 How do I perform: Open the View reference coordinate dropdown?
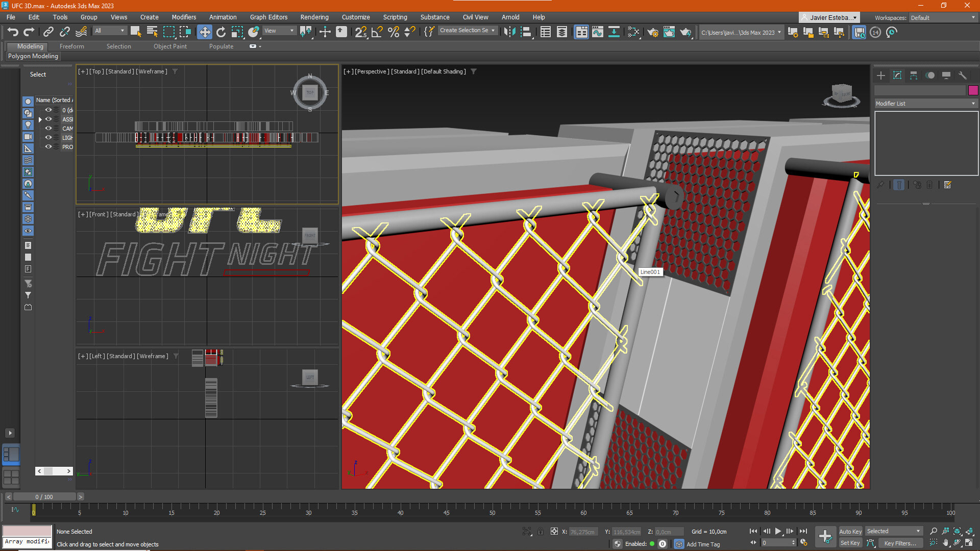tap(279, 31)
